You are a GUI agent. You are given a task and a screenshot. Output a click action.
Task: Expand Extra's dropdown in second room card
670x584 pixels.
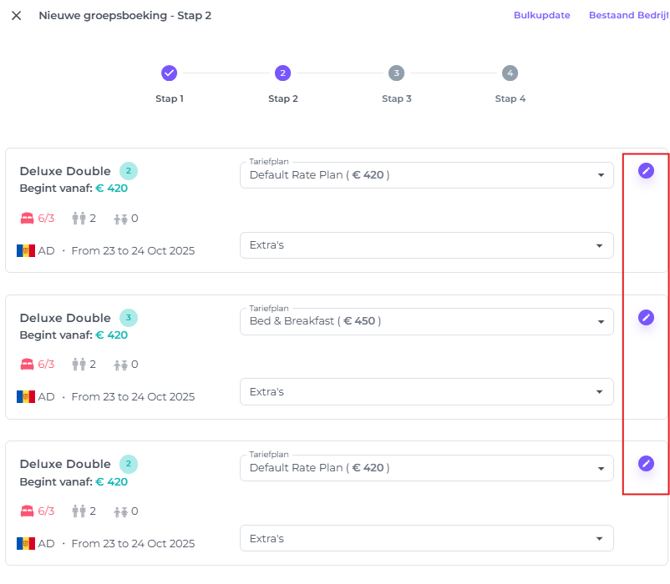426,392
